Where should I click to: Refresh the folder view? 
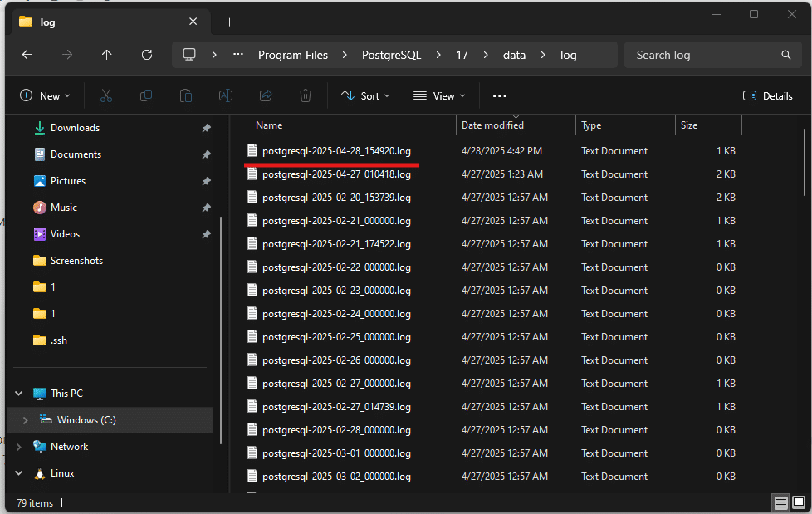coord(147,55)
